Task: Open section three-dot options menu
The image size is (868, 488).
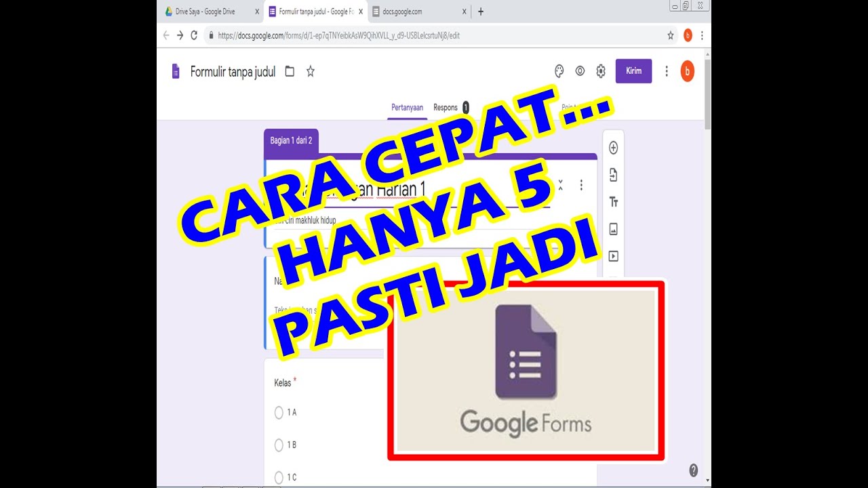Action: click(581, 184)
